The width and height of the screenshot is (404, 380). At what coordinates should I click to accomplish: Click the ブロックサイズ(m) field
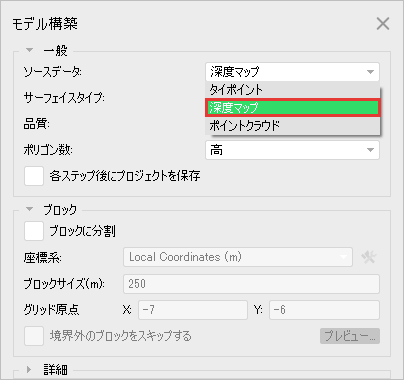251,284
